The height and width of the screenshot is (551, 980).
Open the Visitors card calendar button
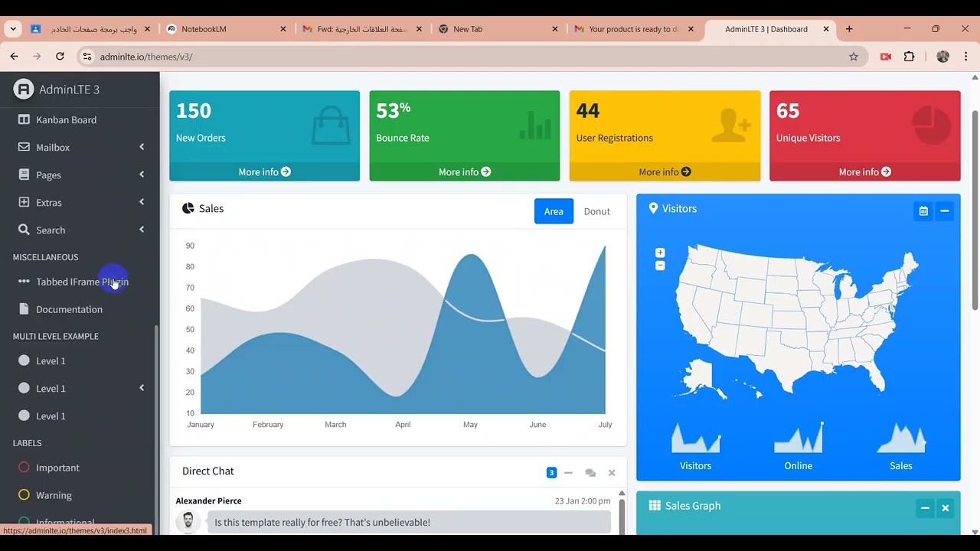point(923,211)
